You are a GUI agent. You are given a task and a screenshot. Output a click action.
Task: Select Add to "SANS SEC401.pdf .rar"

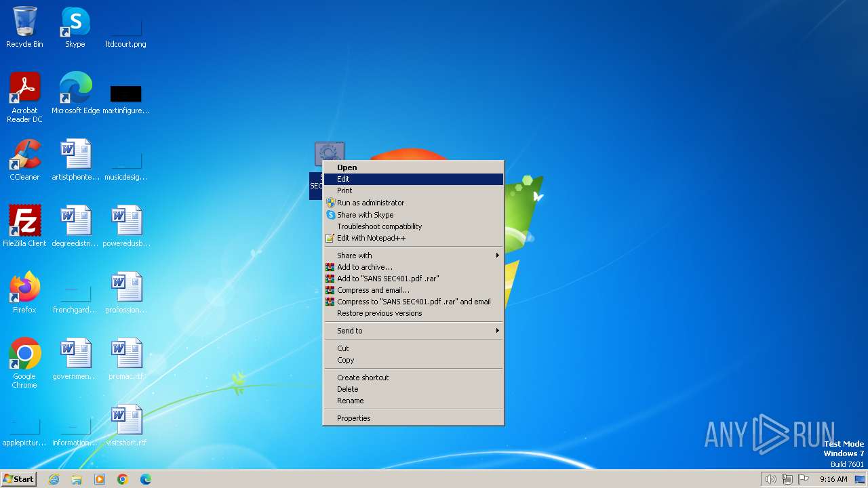pyautogui.click(x=414, y=279)
